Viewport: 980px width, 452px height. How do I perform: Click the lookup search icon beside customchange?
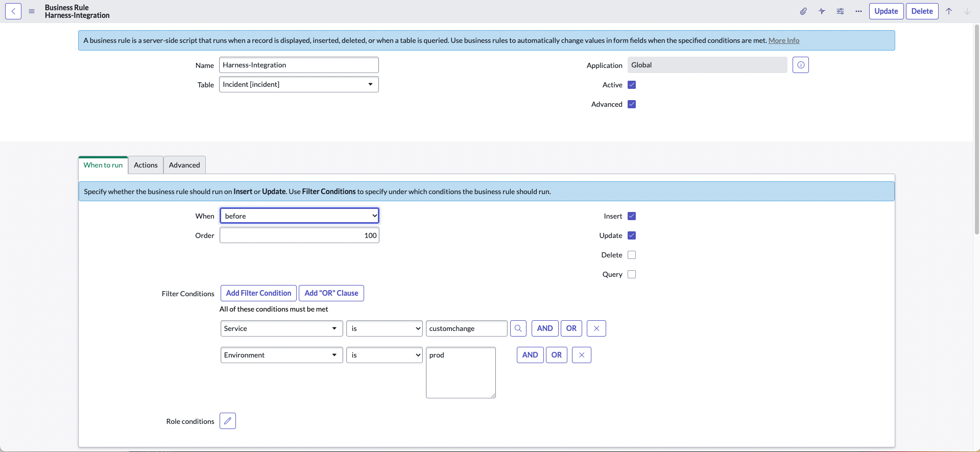coord(518,328)
